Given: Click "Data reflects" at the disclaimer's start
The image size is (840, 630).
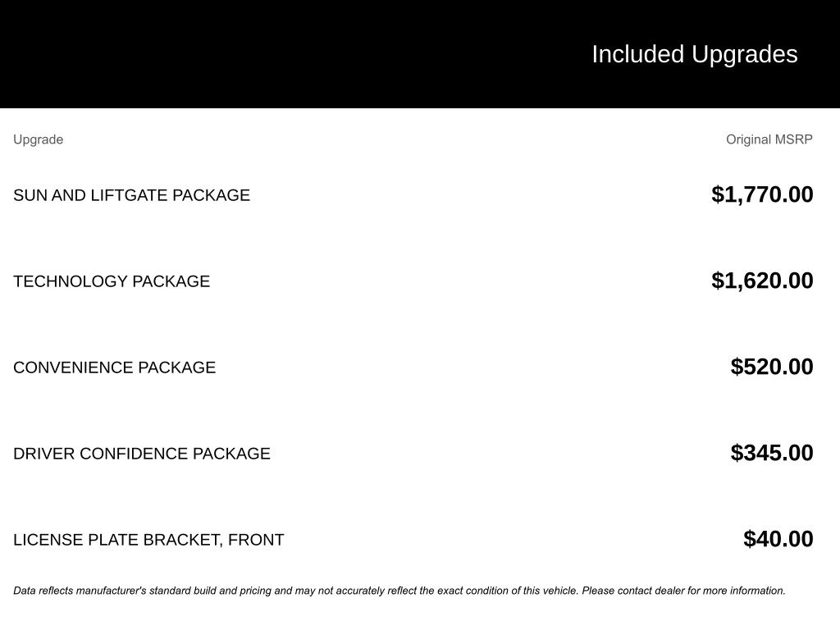Looking at the screenshot, I should pyautogui.click(x=42, y=591).
